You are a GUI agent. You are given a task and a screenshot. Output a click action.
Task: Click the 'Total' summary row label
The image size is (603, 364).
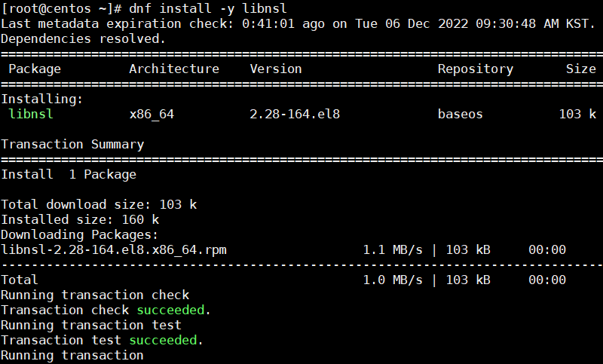point(20,280)
